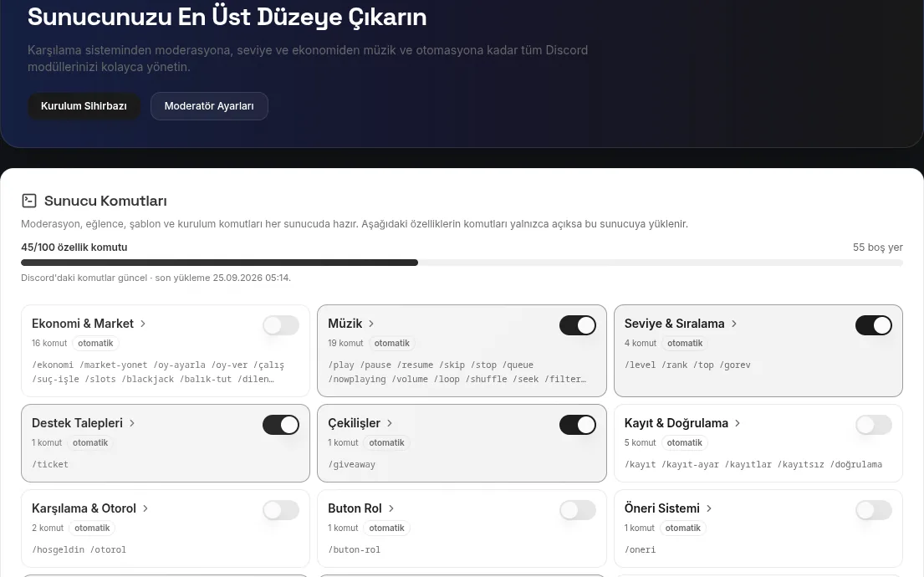
Task: Open the Destek Talepleri title
Action: (77, 423)
